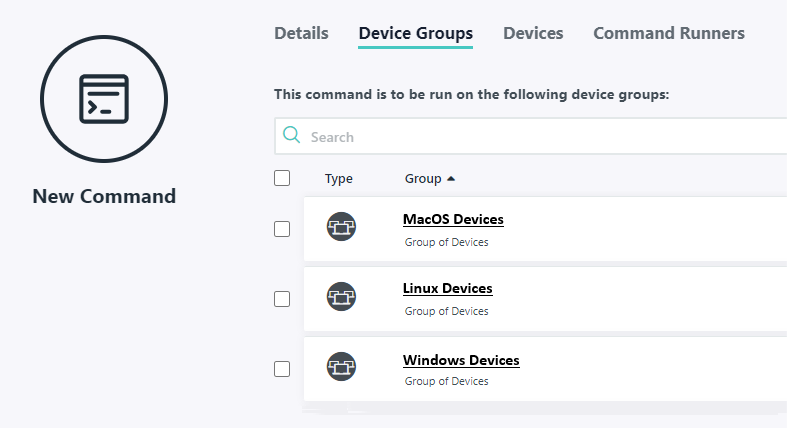Image resolution: width=787 pixels, height=428 pixels.
Task: Click the Linux Devices group icon
Action: coord(342,297)
